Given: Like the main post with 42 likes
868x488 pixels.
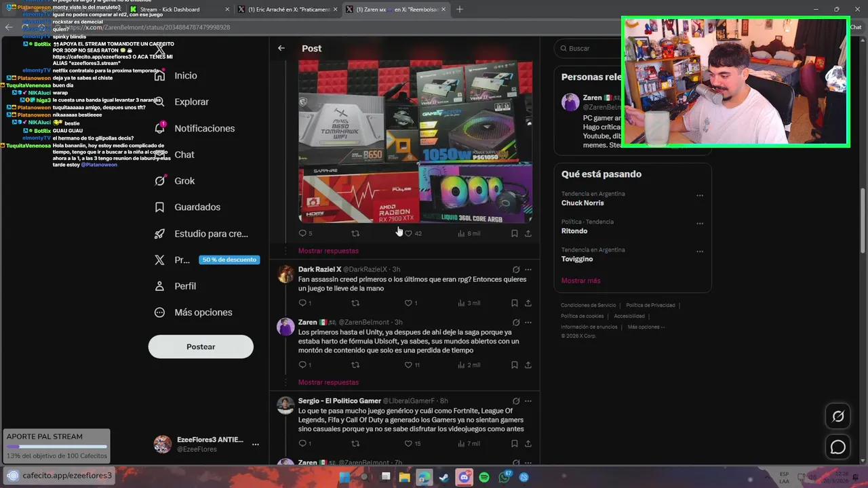Looking at the screenshot, I should (x=413, y=233).
